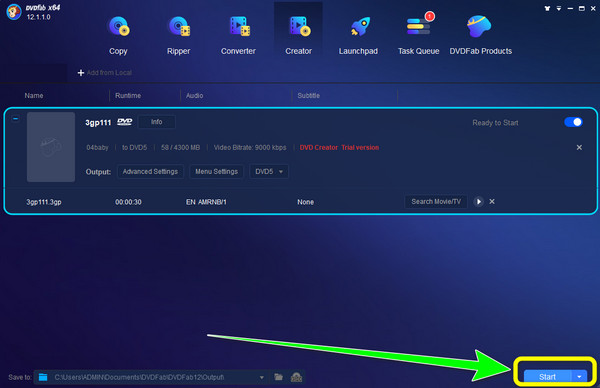
Task: Click the Start button
Action: coord(547,377)
